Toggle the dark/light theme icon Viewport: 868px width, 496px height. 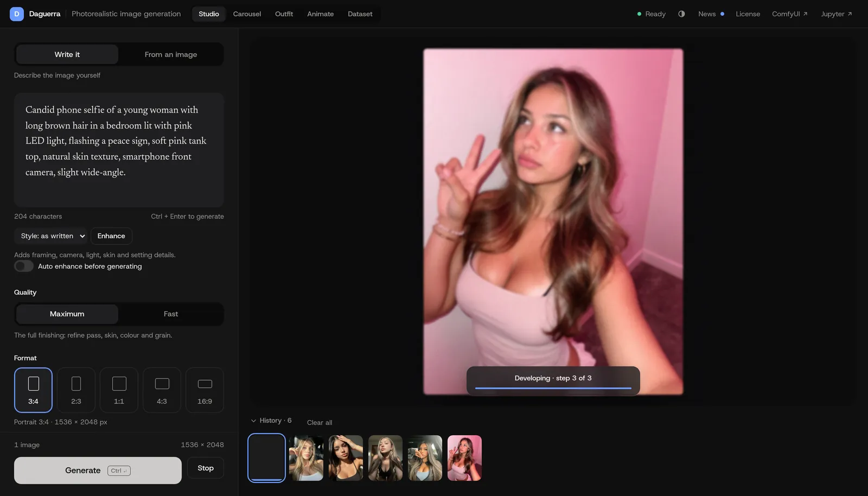[681, 14]
